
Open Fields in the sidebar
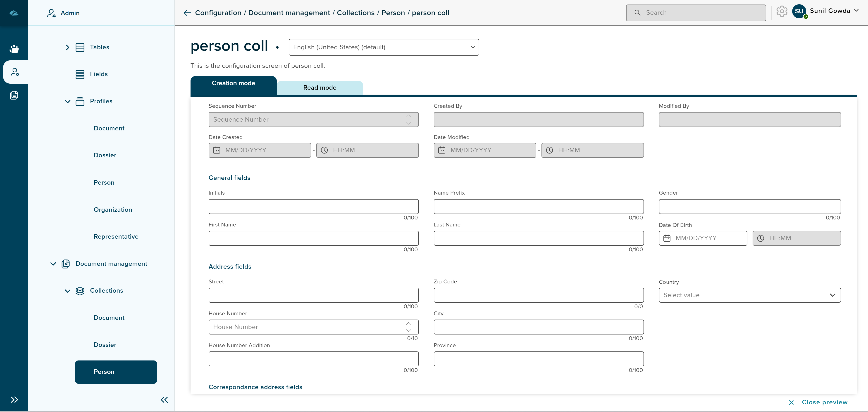point(99,74)
